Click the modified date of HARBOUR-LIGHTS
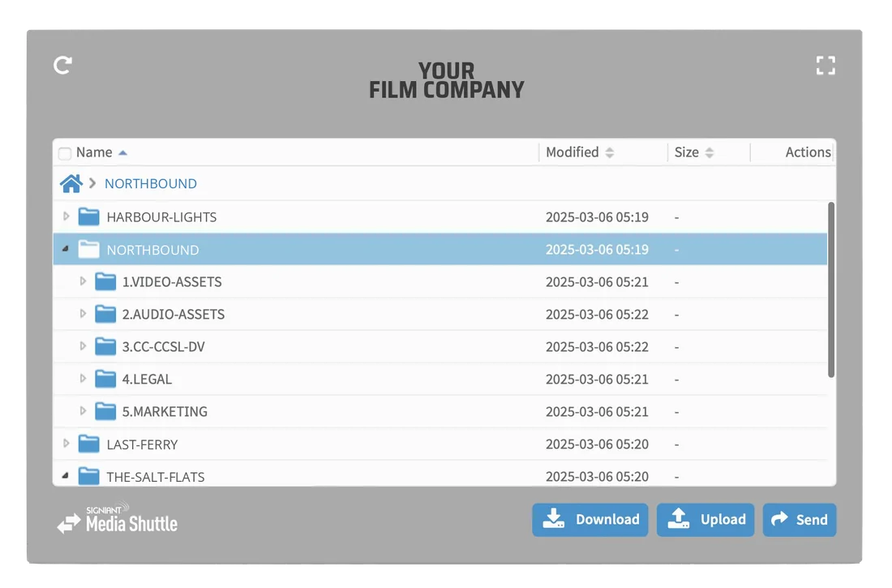The image size is (892, 588). (597, 217)
